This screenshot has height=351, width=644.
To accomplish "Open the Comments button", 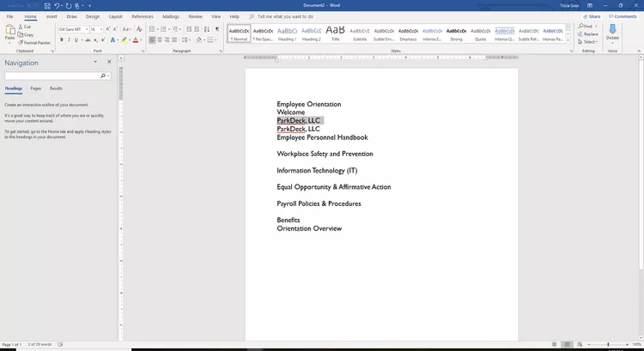I will pyautogui.click(x=623, y=16).
